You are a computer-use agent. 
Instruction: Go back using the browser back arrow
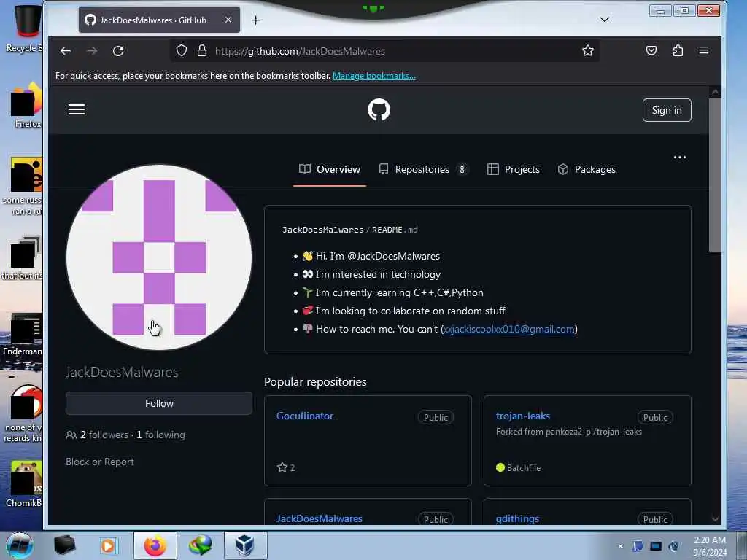[66, 51]
